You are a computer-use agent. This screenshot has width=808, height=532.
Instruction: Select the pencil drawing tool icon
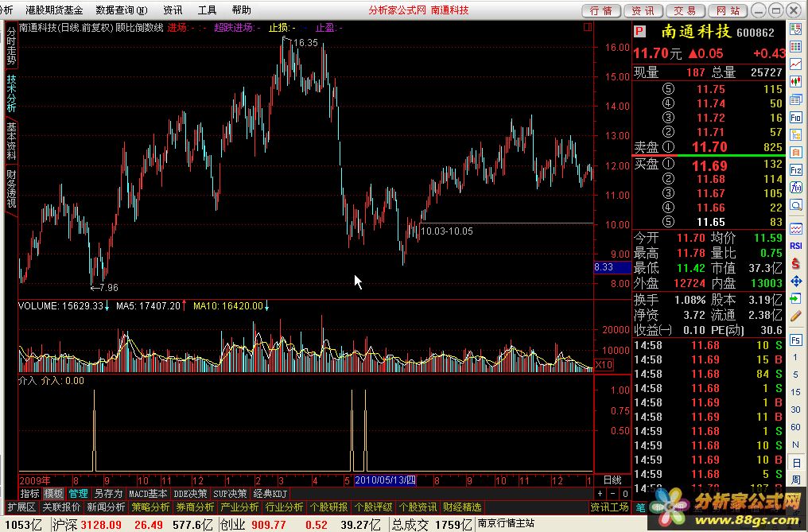[x=795, y=316]
